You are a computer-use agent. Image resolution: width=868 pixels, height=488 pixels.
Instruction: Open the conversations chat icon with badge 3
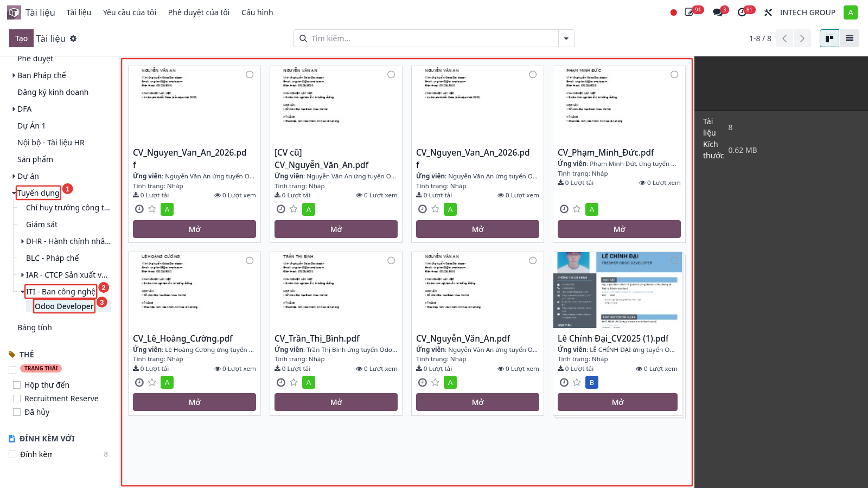[718, 12]
